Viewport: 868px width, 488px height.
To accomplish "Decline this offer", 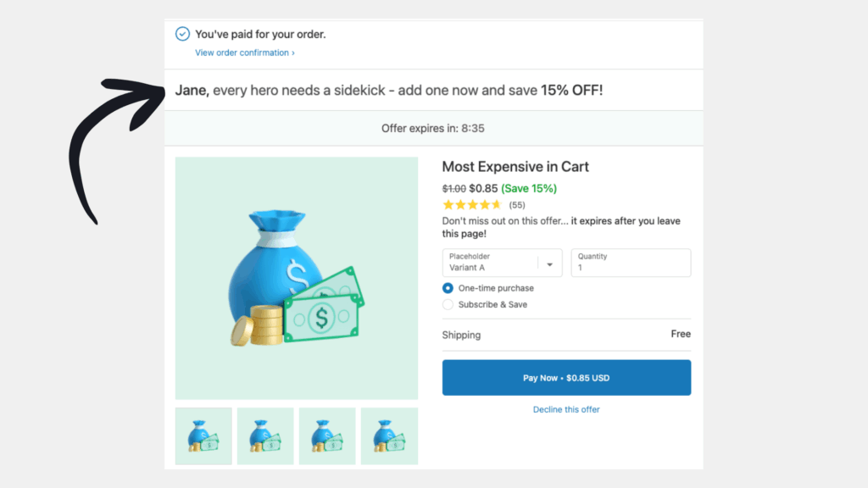I will (566, 410).
